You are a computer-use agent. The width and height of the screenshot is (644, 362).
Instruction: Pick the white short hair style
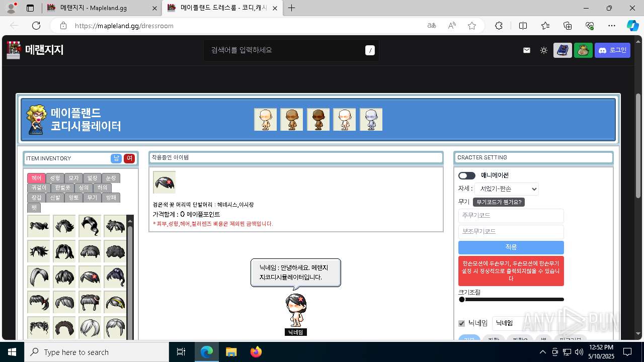pyautogui.click(x=90, y=327)
